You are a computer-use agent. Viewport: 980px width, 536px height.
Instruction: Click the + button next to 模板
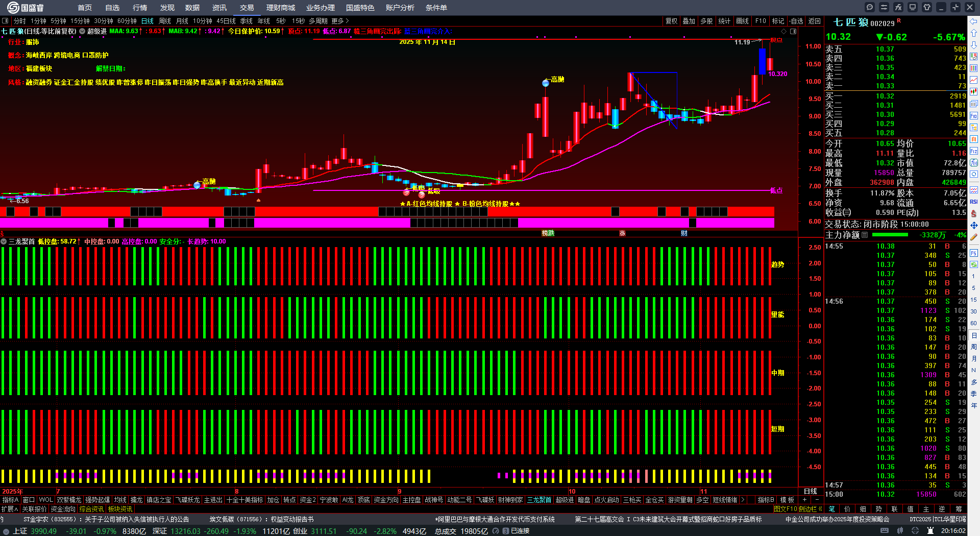click(x=804, y=500)
